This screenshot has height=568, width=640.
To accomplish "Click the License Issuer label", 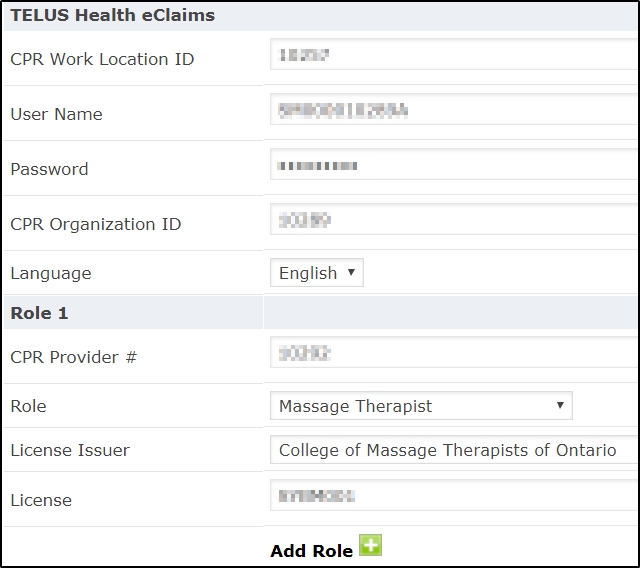I will (70, 450).
